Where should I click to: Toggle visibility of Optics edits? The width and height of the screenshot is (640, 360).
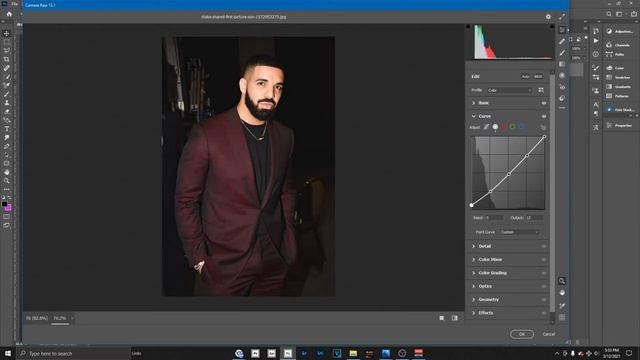pos(544,287)
